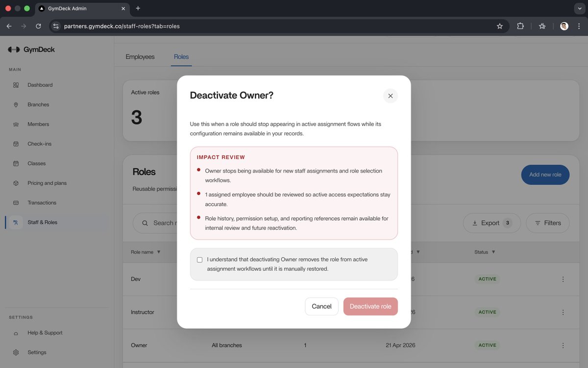Open the Filters panel
This screenshot has width=588, height=368.
pos(547,223)
